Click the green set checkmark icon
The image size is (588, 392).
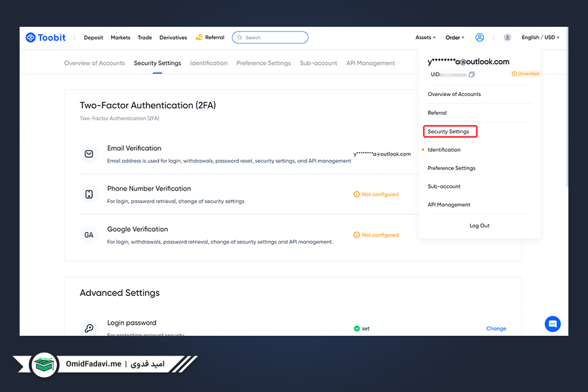(357, 329)
